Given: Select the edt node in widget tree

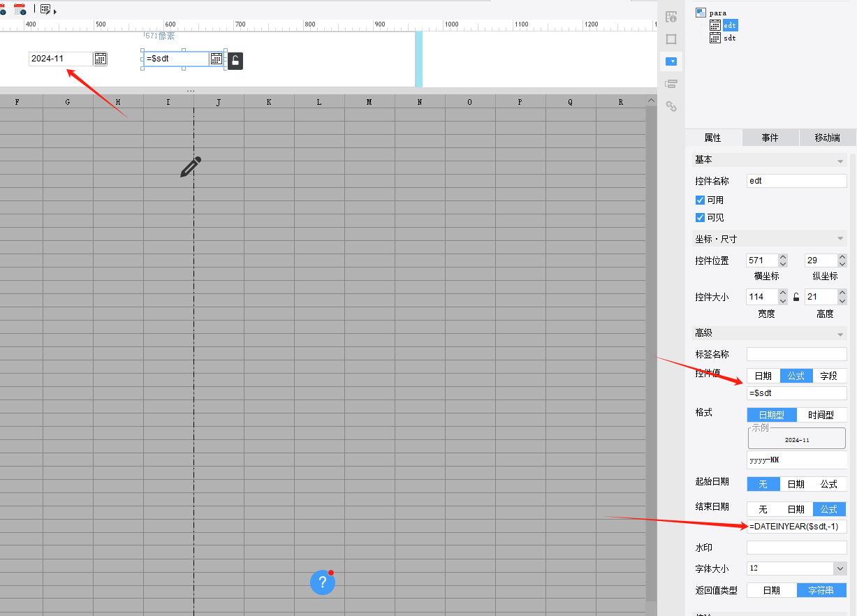Looking at the screenshot, I should coord(730,25).
